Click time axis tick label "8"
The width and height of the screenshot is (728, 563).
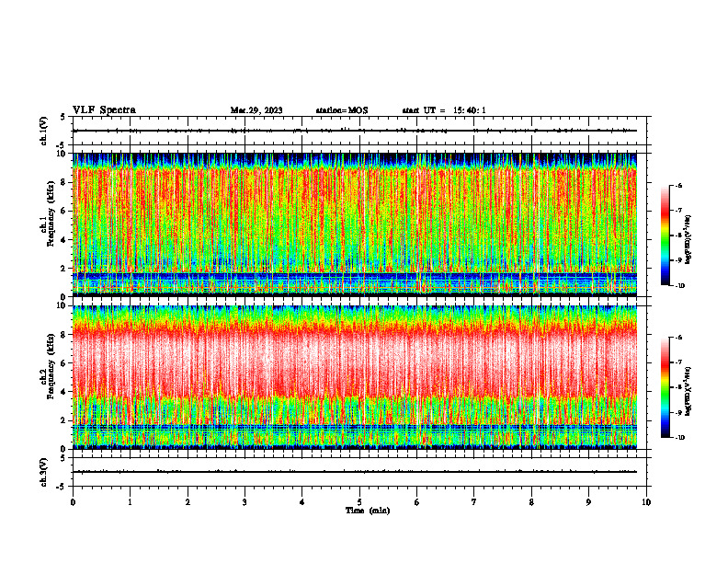point(531,502)
